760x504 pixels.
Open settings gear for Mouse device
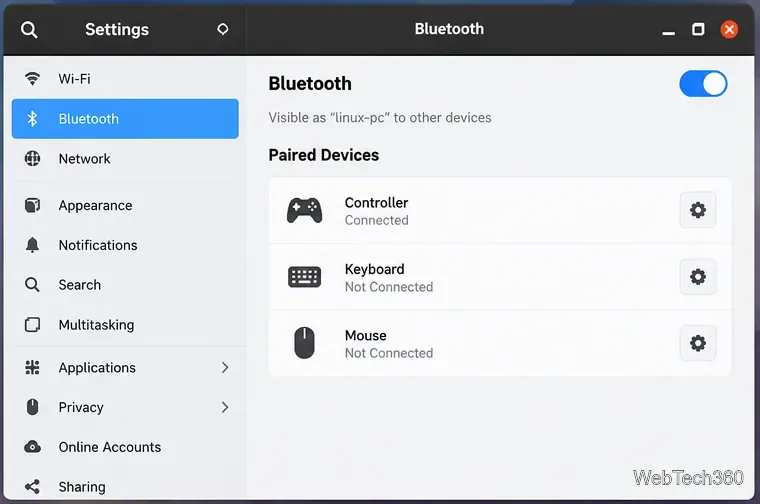click(x=697, y=343)
